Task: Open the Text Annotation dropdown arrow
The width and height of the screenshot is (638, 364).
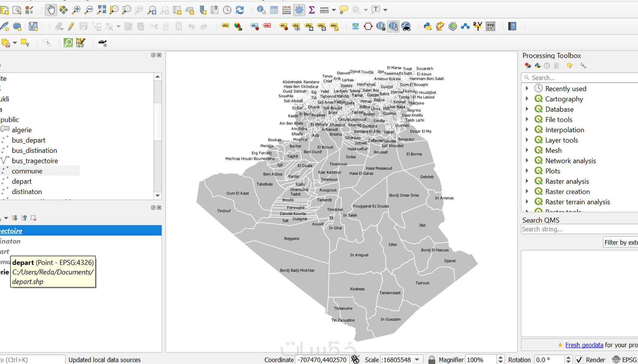Action: pyautogui.click(x=385, y=10)
